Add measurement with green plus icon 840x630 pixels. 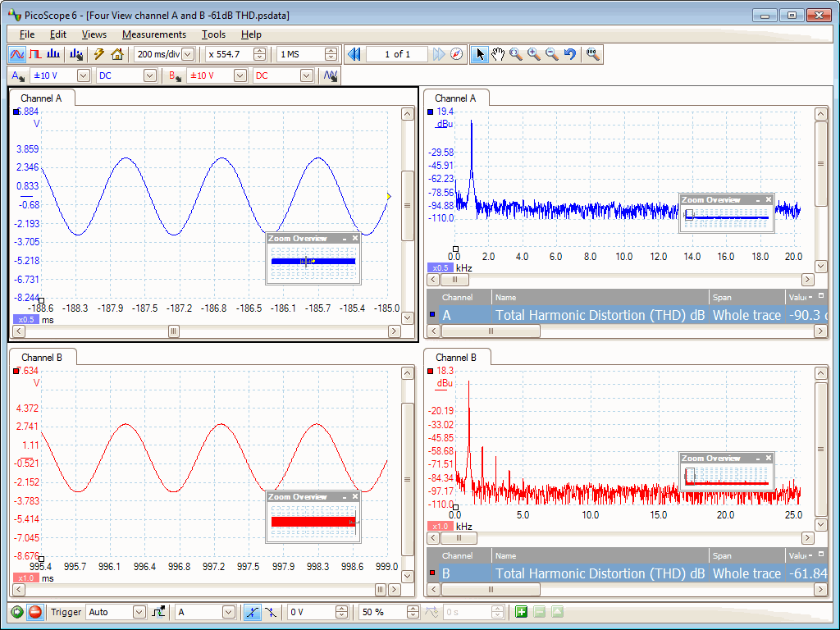521,612
